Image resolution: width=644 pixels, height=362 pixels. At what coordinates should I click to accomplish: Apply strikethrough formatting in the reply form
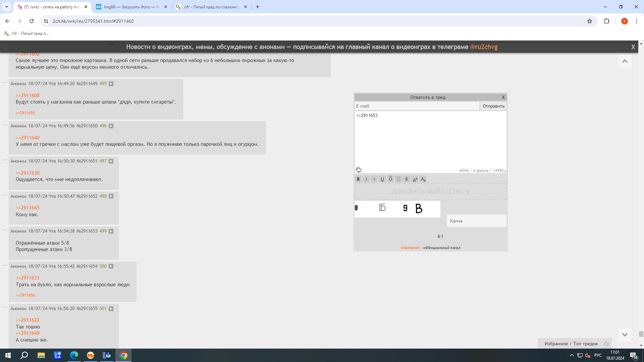407,179
